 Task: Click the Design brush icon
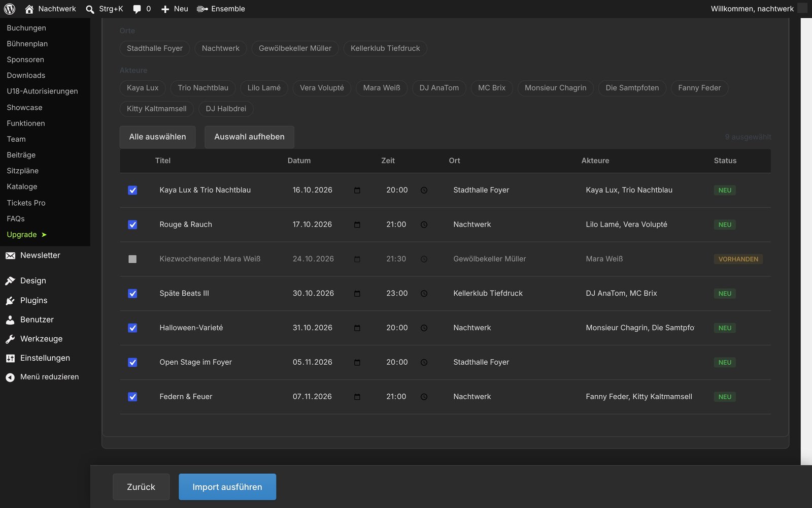(10, 281)
